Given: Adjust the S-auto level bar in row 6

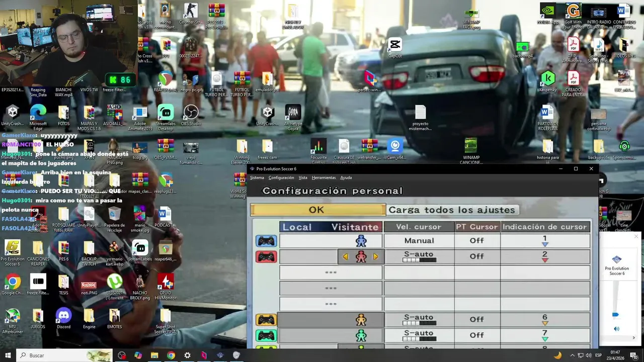Looking at the screenshot, I should click(419, 323).
